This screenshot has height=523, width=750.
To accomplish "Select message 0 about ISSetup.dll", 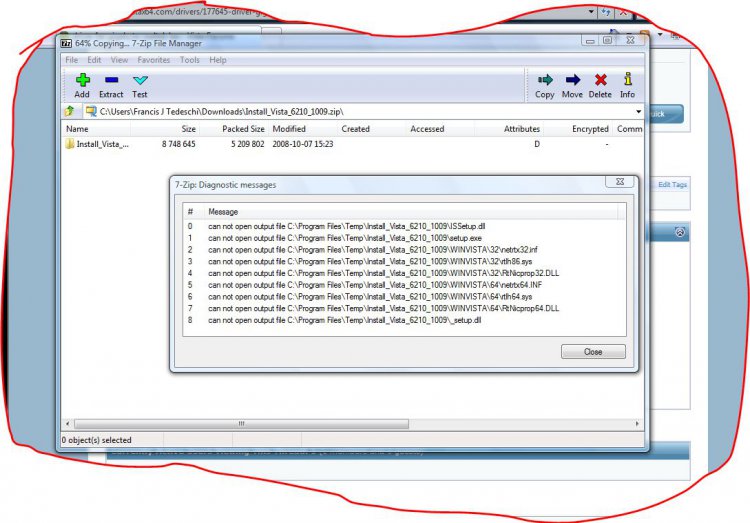I will [x=404, y=226].
